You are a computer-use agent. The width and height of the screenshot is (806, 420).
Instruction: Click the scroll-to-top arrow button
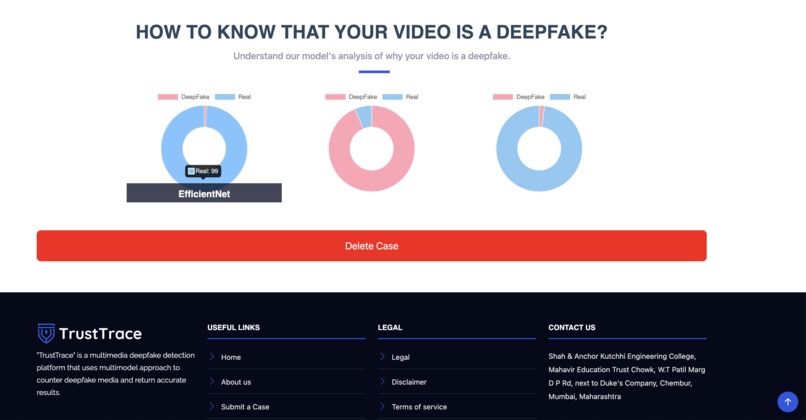click(787, 402)
